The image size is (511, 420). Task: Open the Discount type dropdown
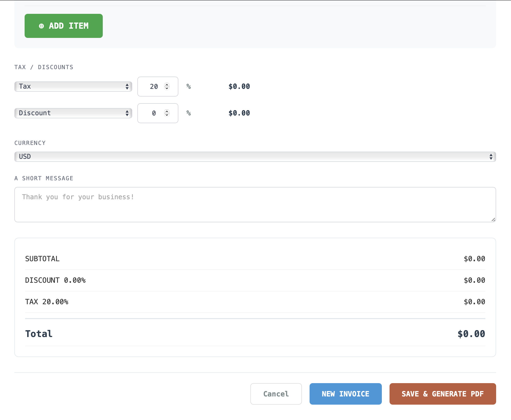tap(73, 113)
